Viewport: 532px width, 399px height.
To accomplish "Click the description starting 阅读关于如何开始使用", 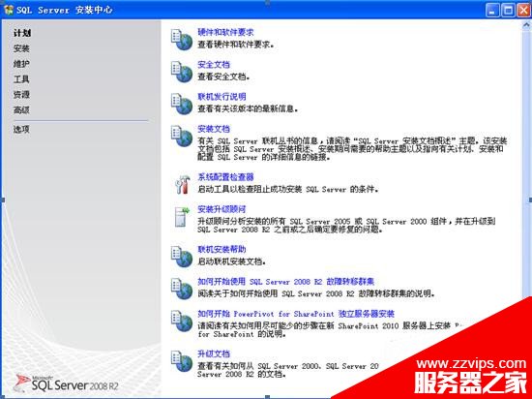I will click(316, 293).
